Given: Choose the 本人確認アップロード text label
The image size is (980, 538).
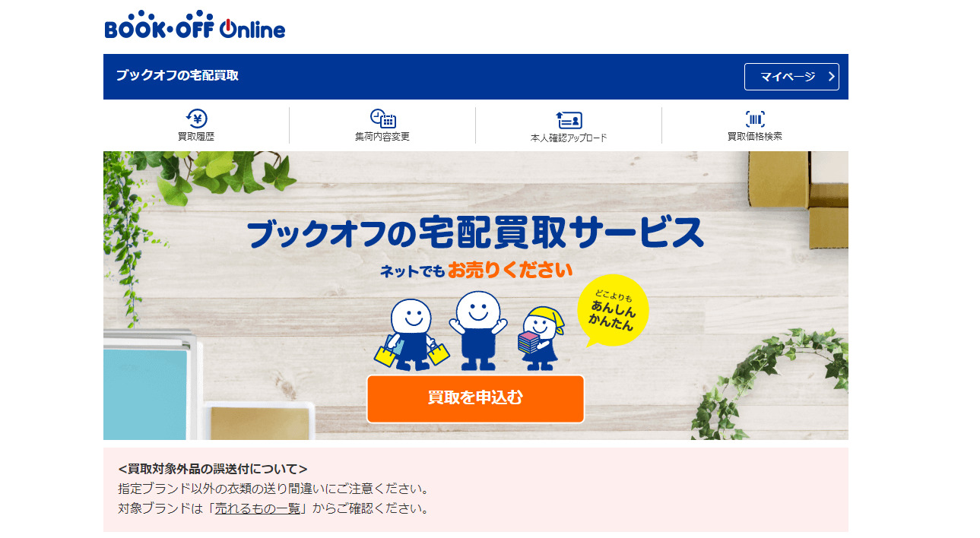Looking at the screenshot, I should [569, 138].
